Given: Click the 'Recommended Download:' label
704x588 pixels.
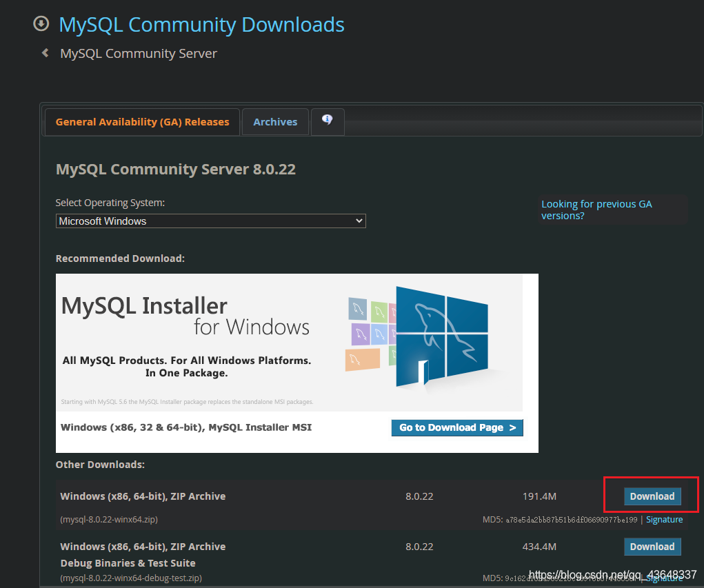Looking at the screenshot, I should 120,258.
